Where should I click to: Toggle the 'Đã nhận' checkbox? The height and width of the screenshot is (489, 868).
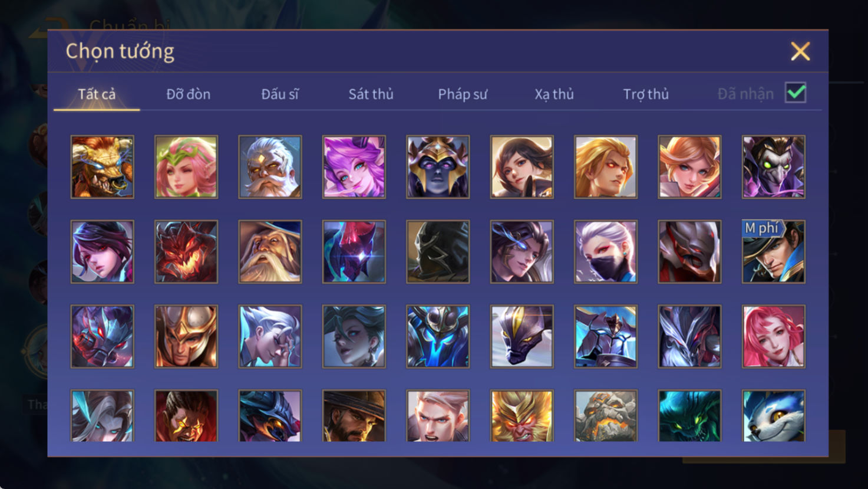point(796,93)
